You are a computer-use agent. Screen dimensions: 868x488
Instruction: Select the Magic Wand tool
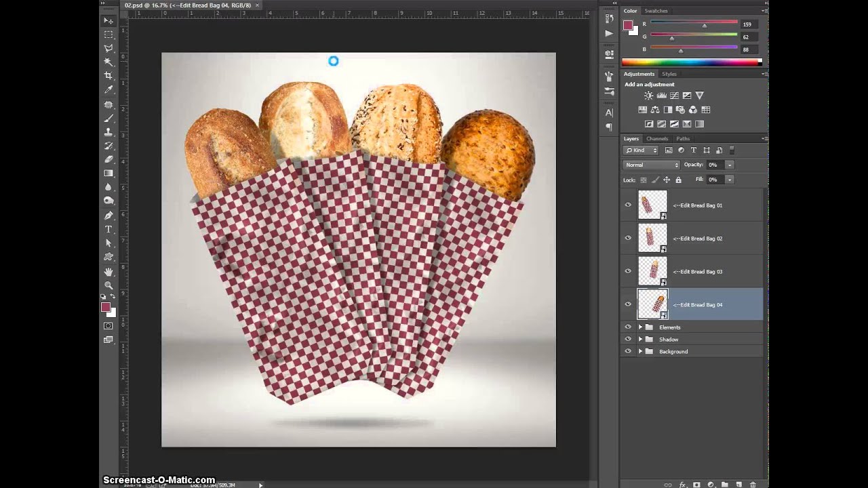click(108, 62)
